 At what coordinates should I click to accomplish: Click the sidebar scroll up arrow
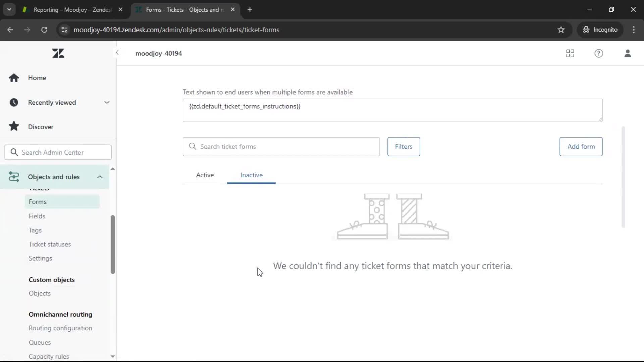(x=113, y=169)
